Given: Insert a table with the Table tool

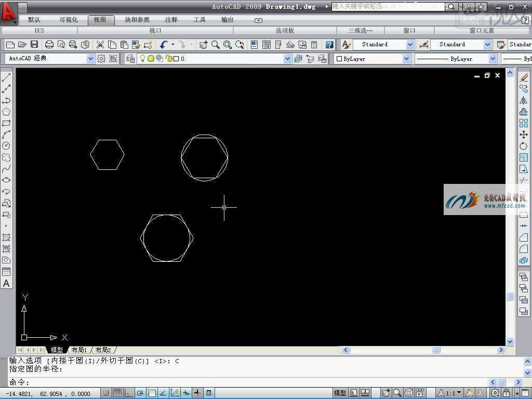Looking at the screenshot, I should [x=6, y=272].
